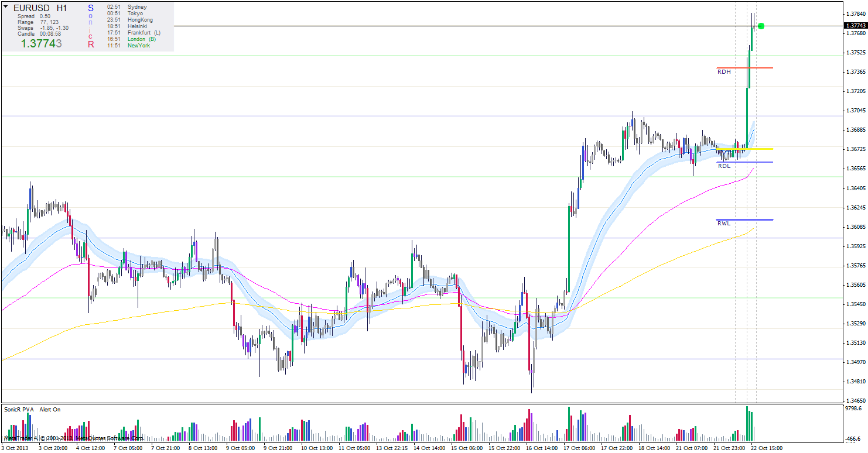Image resolution: width=868 pixels, height=453 pixels.
Task: Select the Sydney 02:51 clock row
Action: pos(127,7)
